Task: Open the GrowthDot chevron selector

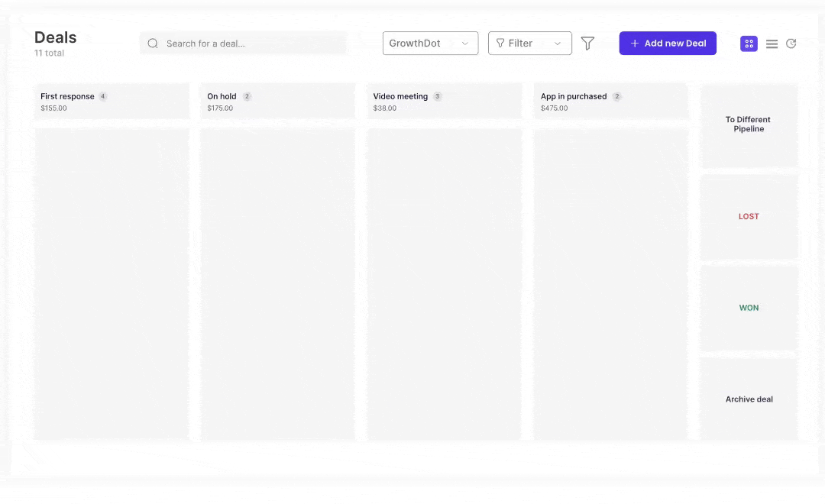Action: point(465,44)
